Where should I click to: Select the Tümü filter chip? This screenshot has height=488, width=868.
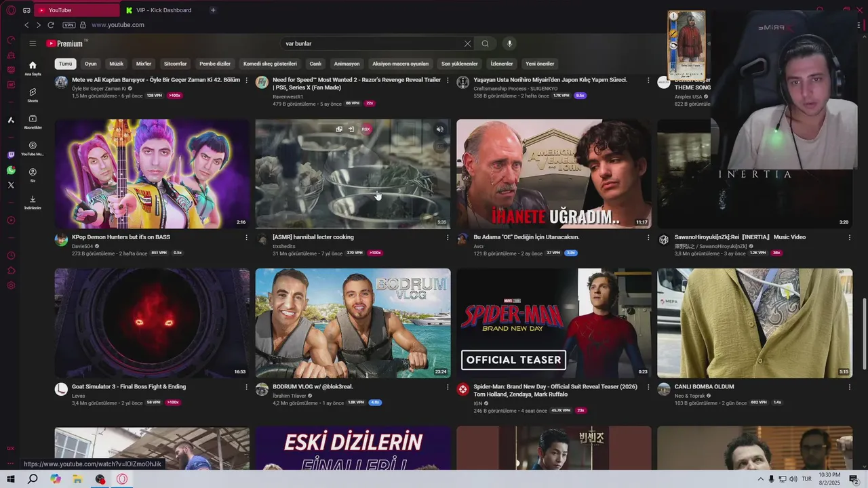65,64
